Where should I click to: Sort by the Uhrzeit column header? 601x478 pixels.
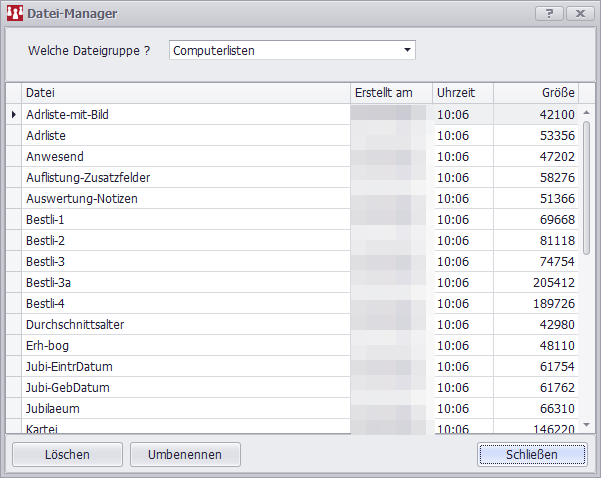click(462, 93)
